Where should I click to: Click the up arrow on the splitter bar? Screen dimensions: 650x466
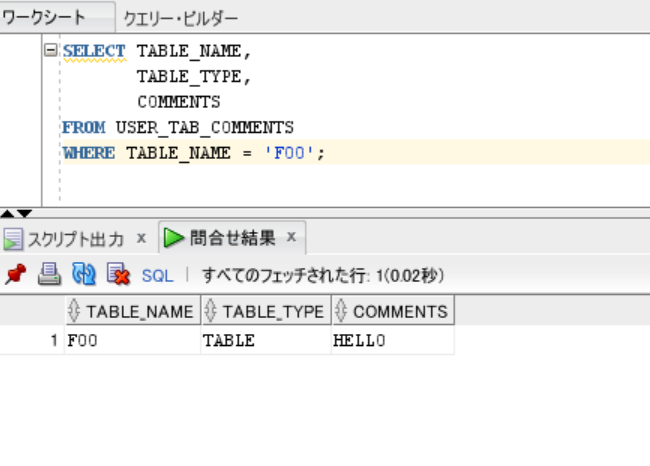8,213
